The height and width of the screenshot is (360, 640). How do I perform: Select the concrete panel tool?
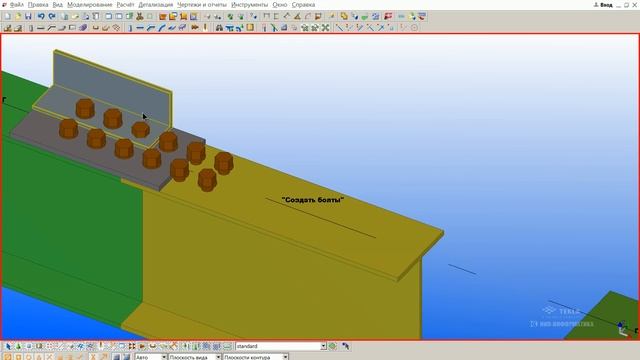pyautogui.click(x=72, y=28)
